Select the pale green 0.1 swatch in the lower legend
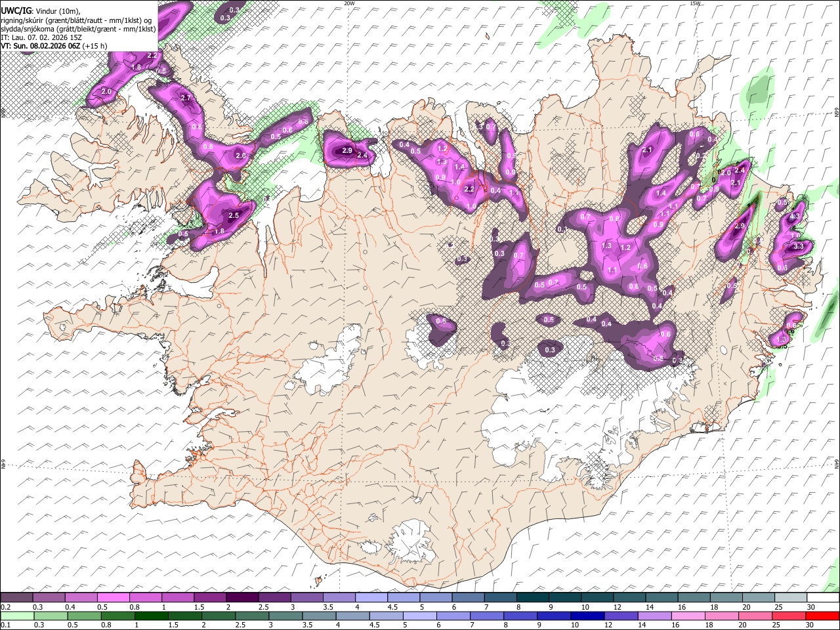 (x=18, y=616)
